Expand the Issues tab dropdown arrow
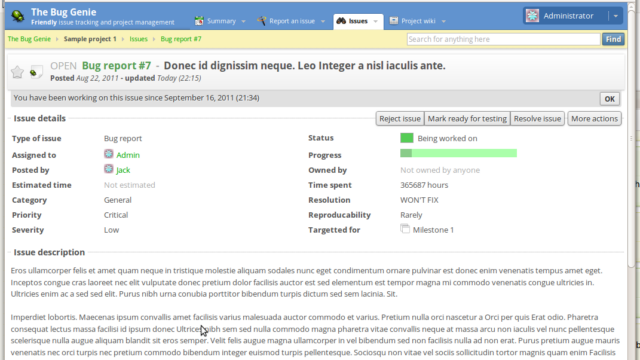640x360 pixels. [x=376, y=21]
